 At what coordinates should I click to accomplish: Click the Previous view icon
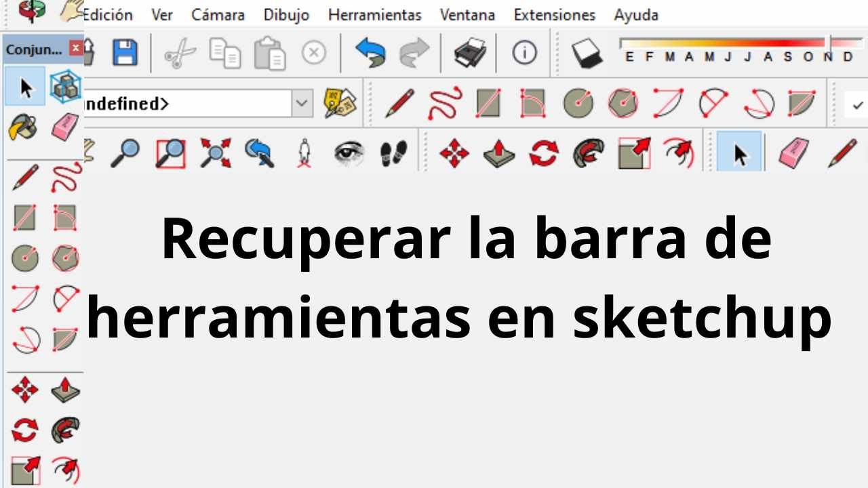click(x=259, y=153)
